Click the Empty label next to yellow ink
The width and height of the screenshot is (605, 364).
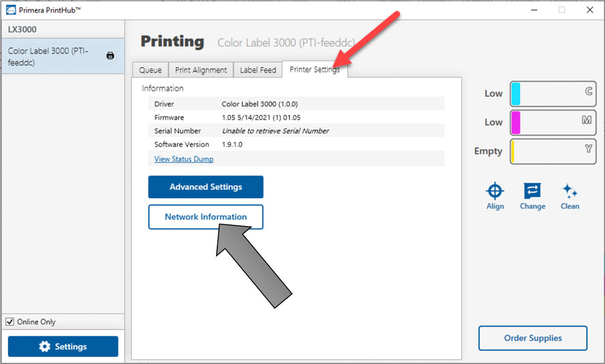[x=488, y=151]
